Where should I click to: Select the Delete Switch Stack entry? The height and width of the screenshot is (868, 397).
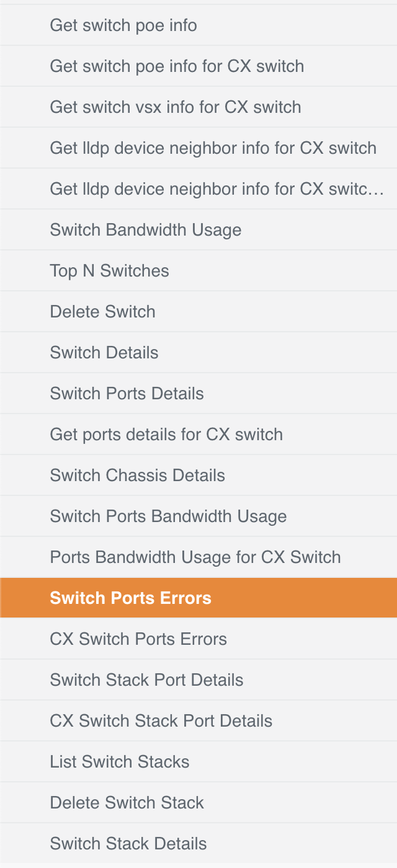127,803
